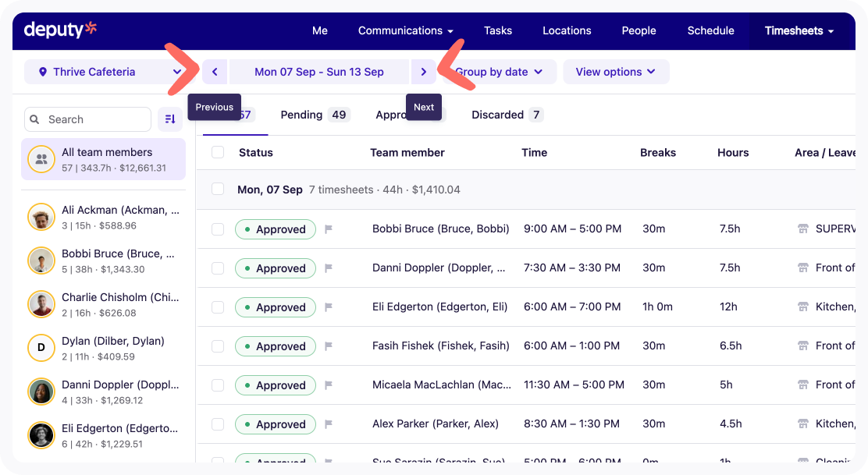Click the '12h' hours value
868x475 pixels.
pyautogui.click(x=728, y=307)
